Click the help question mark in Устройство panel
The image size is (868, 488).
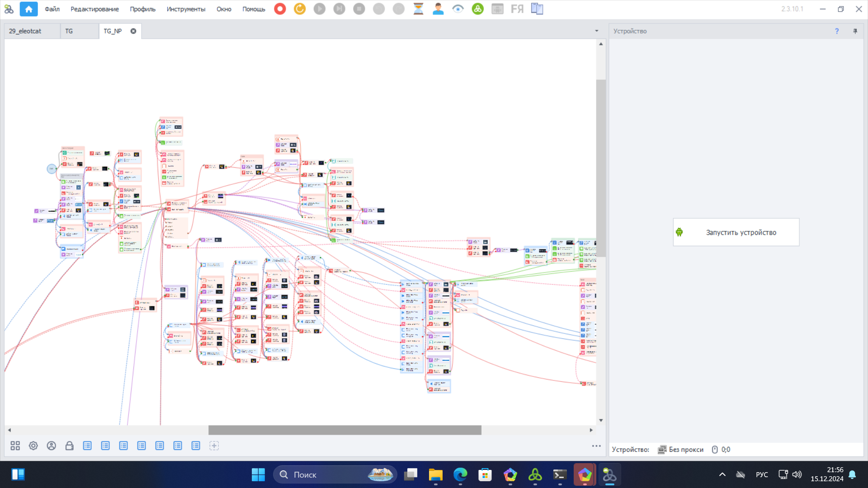(x=837, y=31)
